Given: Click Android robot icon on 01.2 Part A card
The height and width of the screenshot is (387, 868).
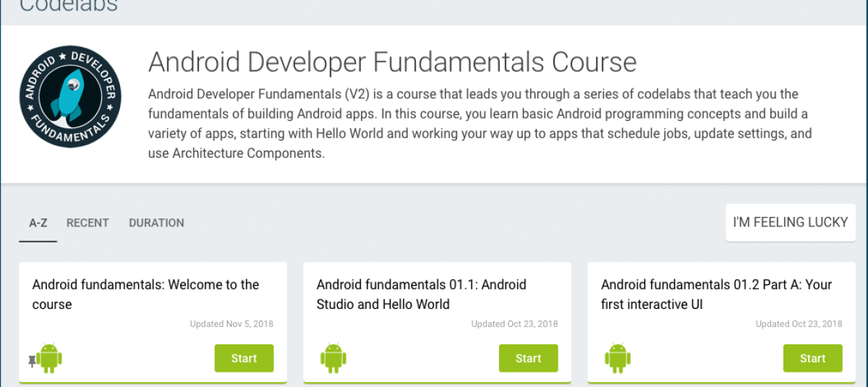Looking at the screenshot, I should point(617,358).
